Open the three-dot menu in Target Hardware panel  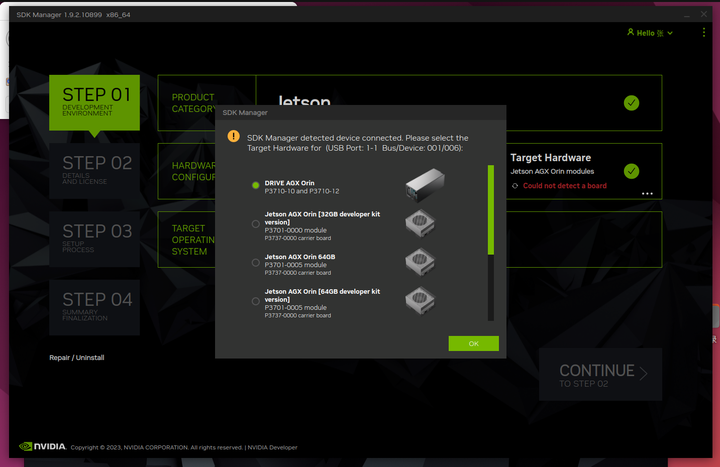647,194
